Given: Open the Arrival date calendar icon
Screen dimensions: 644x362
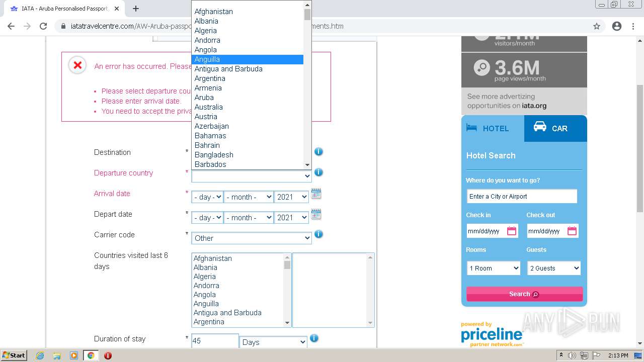Looking at the screenshot, I should (x=316, y=194).
